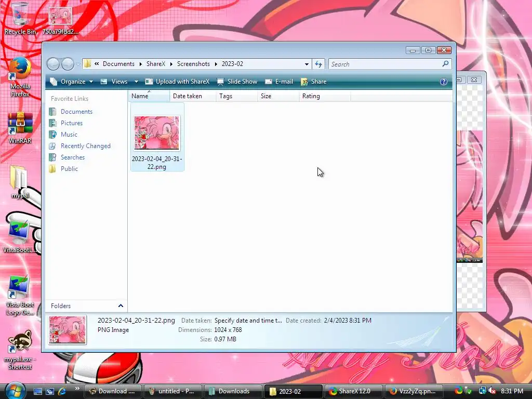Click Switch between windows quick launch icon
Screen dimensions: 532x399
[50, 391]
